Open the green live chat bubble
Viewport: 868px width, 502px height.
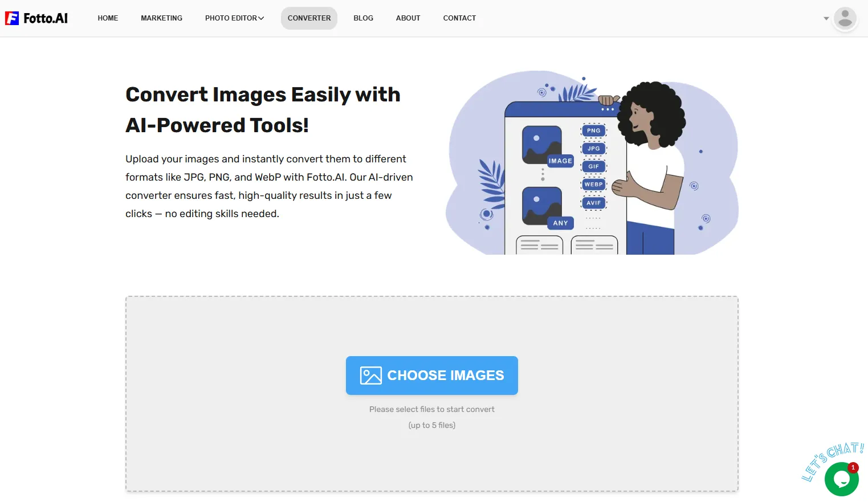[841, 479]
